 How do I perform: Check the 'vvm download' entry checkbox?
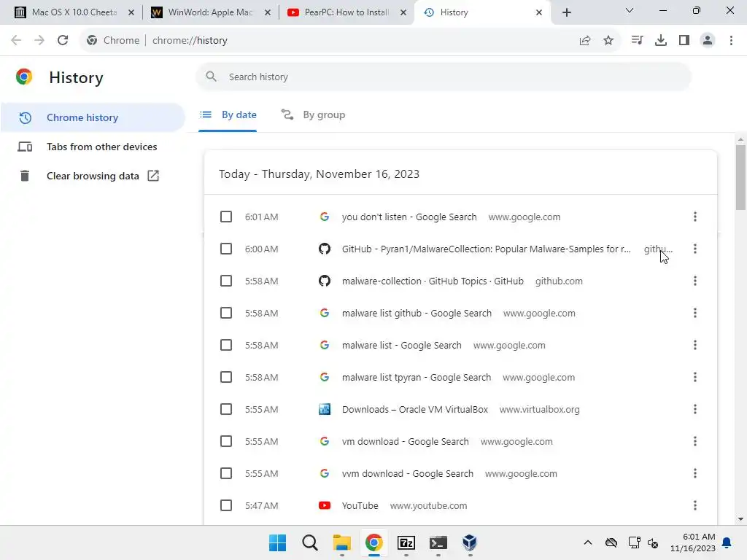[226, 473]
